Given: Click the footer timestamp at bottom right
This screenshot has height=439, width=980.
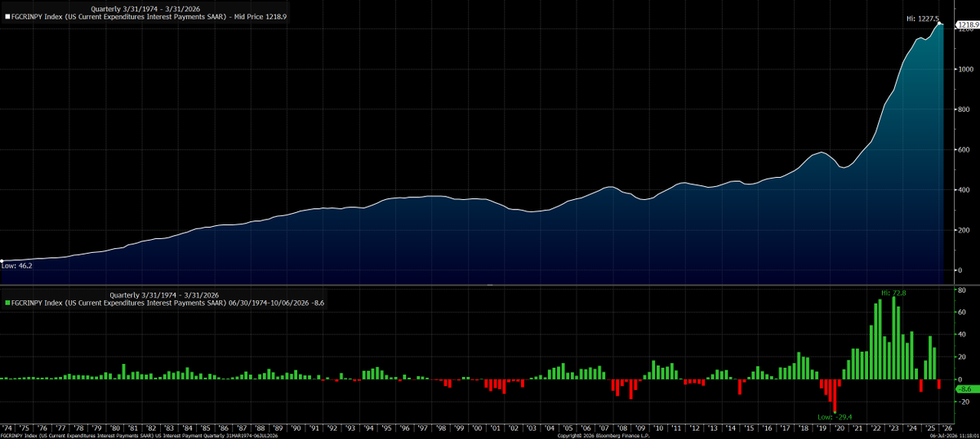Looking at the screenshot, I should (955, 436).
